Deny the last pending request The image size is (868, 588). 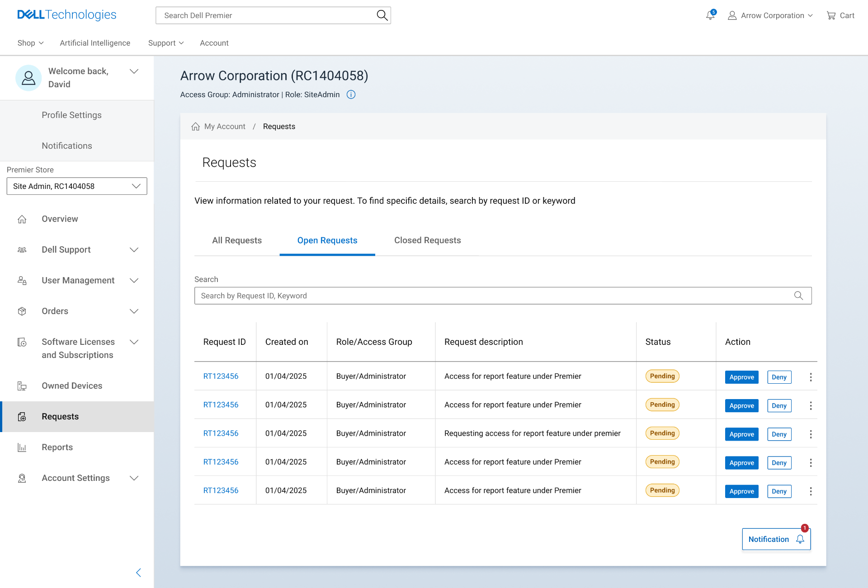[779, 491]
